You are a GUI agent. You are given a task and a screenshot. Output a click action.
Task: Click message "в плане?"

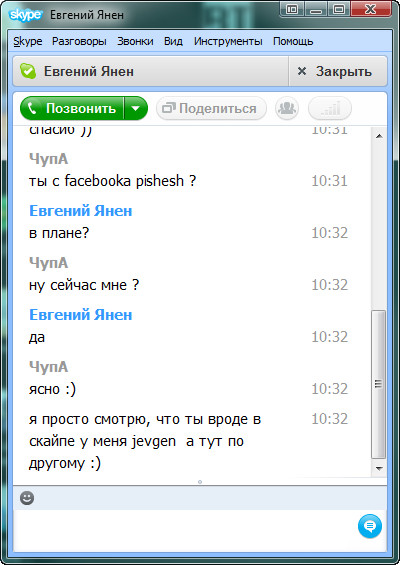click(59, 233)
